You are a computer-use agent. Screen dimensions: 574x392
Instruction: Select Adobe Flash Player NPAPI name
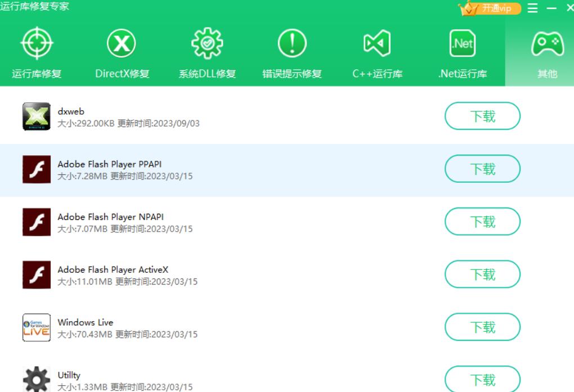(x=110, y=217)
